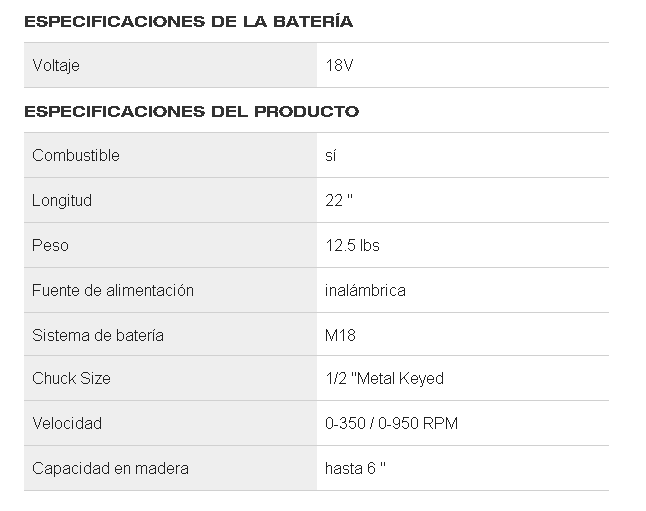Viewport: 646px width, 511px height.
Task: Select the 'hasta 6' wood capacity value
Action: [355, 468]
